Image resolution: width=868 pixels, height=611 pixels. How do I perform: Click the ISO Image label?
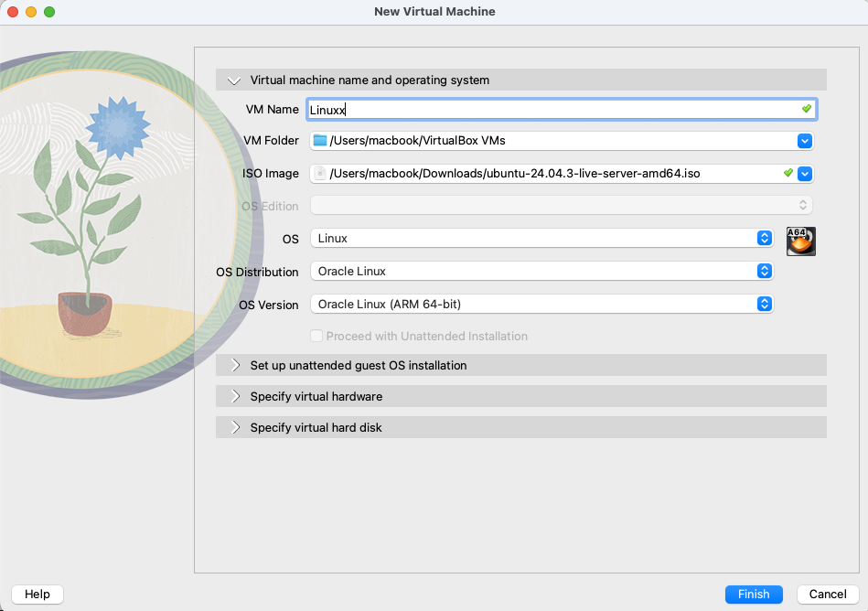270,173
